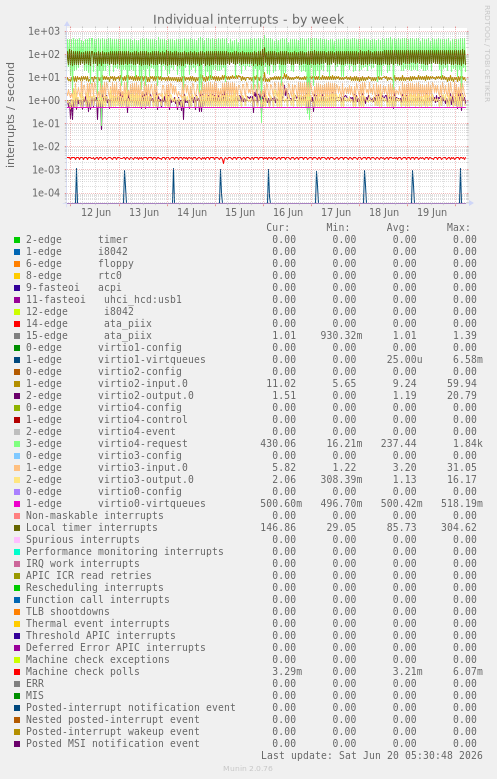Viewport: 497px width, 779px height.
Task: Click the green 2-edge timer legend swatch
Action: (17, 240)
